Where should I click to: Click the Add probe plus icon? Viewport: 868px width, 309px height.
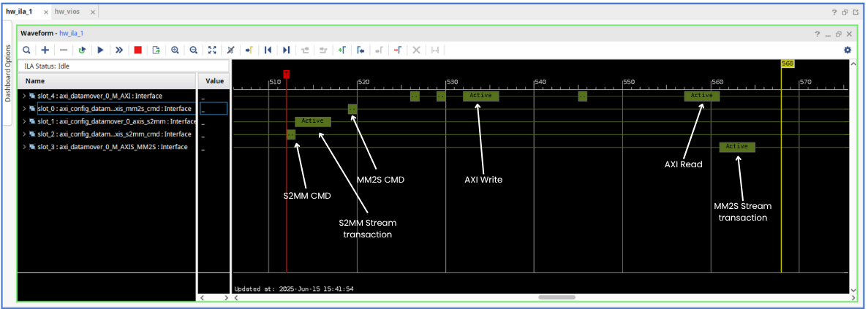(x=45, y=50)
